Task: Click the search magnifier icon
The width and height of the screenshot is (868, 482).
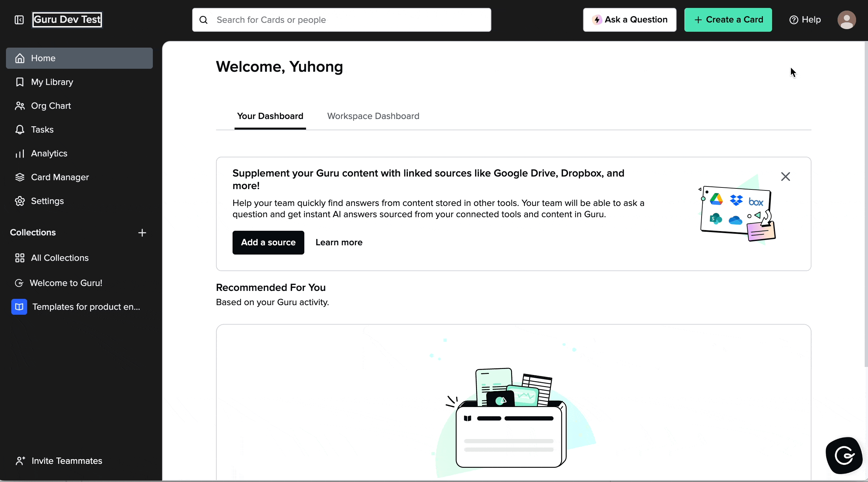Action: coord(203,20)
